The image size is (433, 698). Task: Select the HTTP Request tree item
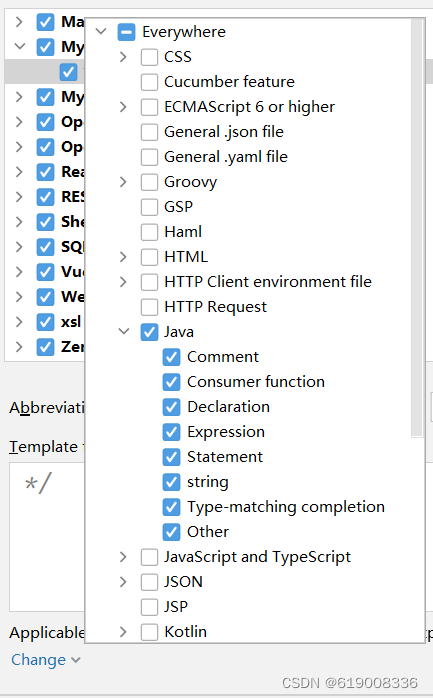[215, 307]
